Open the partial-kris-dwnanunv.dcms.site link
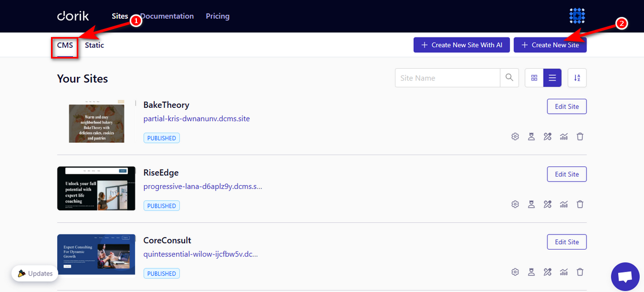This screenshot has width=644, height=292. coord(196,119)
